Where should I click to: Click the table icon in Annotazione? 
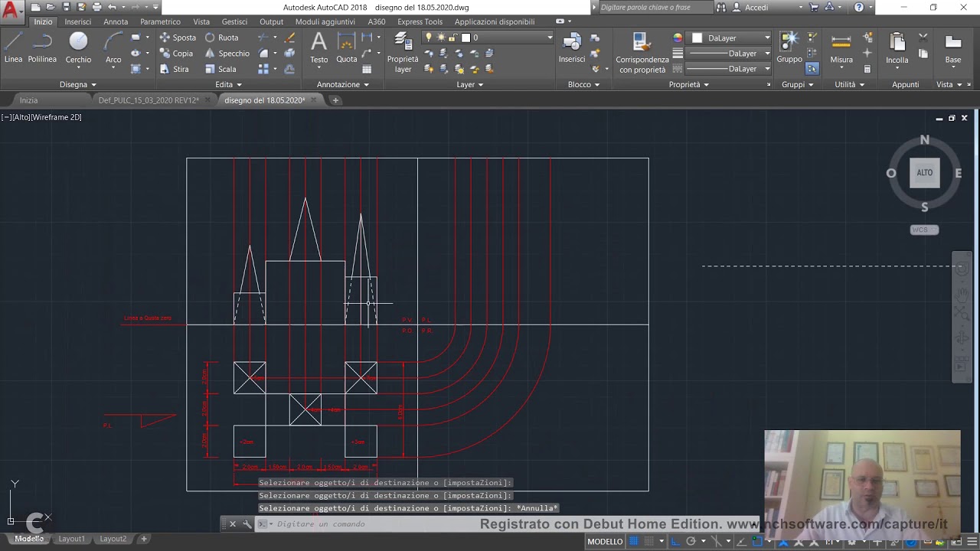(x=367, y=69)
